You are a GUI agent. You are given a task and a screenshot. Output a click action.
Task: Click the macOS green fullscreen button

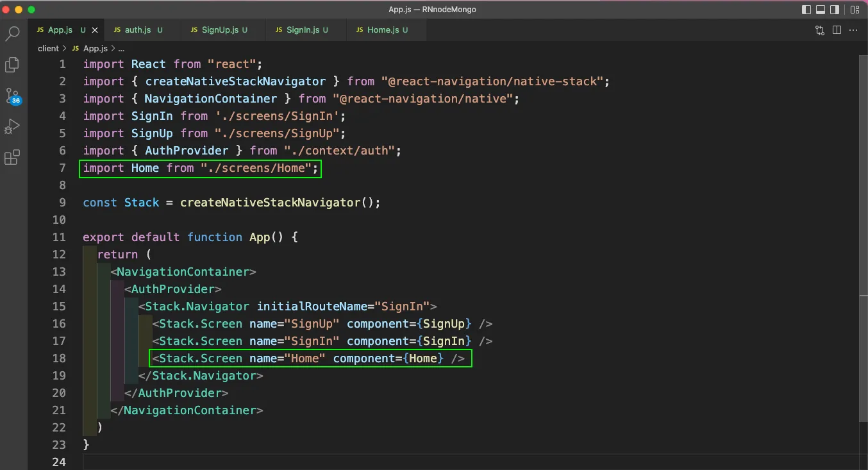tap(31, 10)
